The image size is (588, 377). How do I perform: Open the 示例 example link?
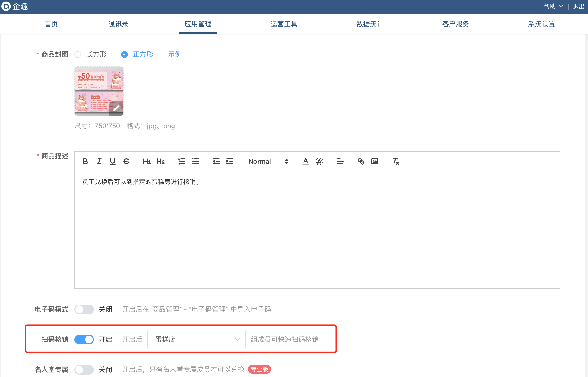(x=174, y=54)
